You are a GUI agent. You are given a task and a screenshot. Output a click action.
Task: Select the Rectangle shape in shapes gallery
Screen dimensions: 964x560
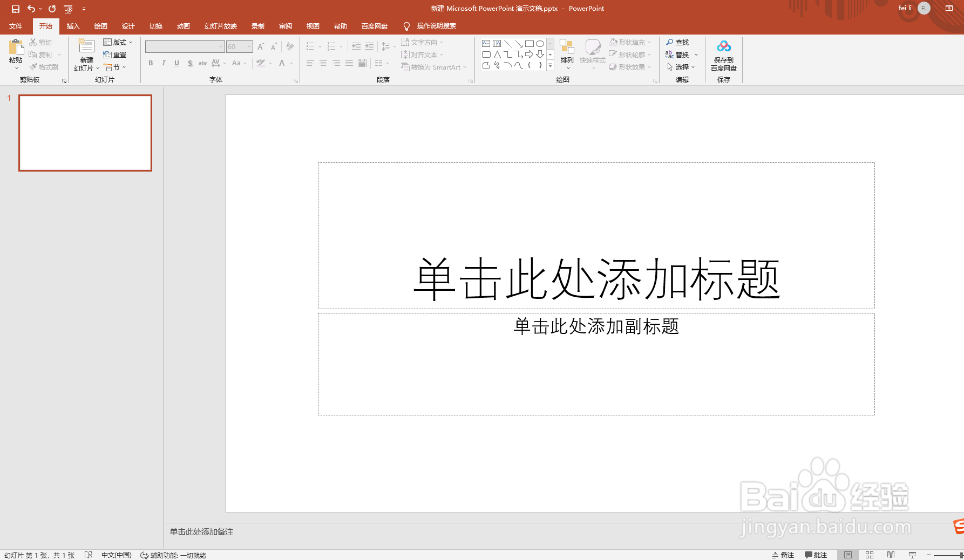point(529,44)
